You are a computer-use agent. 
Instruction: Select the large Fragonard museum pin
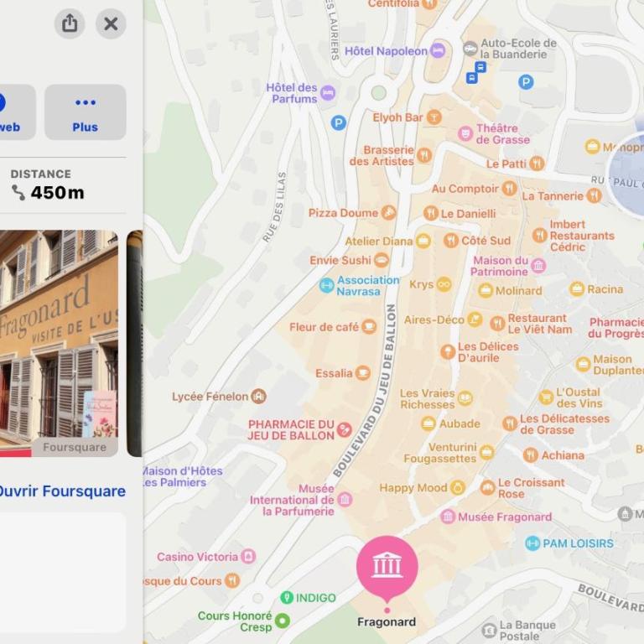387,568
